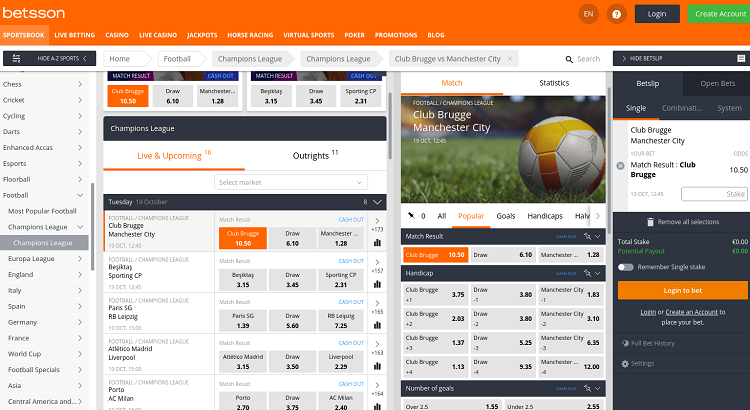The height and width of the screenshot is (410, 750).
Task: Expand the Cricket category
Action: [x=80, y=100]
